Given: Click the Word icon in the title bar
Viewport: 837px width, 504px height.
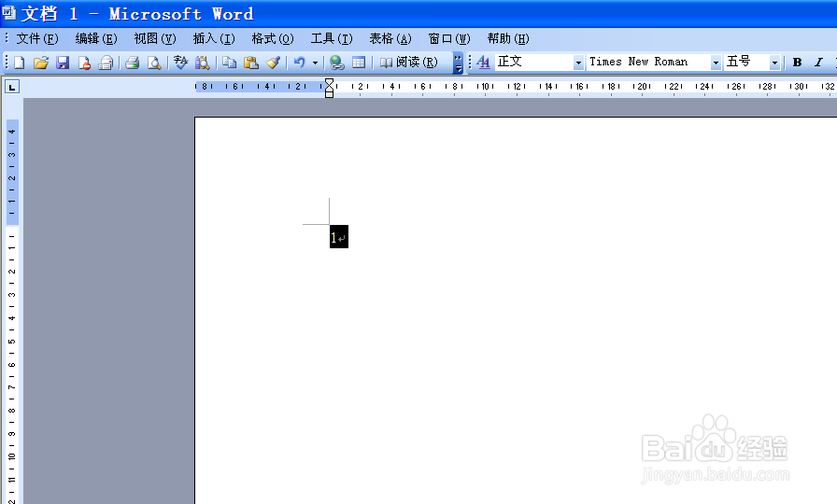Looking at the screenshot, I should pyautogui.click(x=9, y=12).
